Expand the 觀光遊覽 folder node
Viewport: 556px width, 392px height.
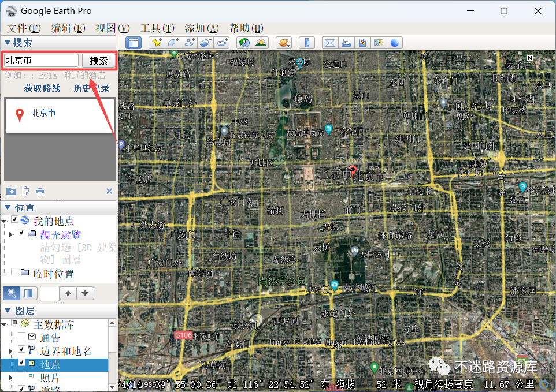[10, 234]
